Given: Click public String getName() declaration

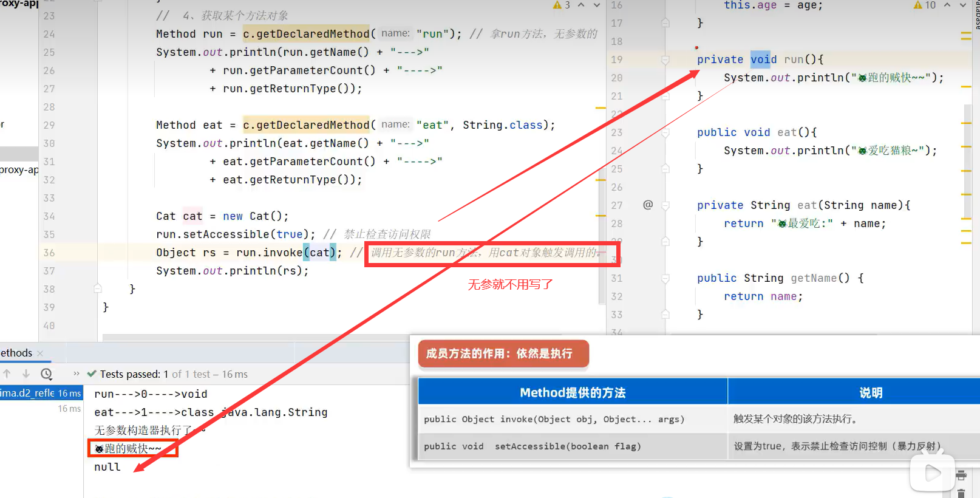Looking at the screenshot, I should point(780,278).
